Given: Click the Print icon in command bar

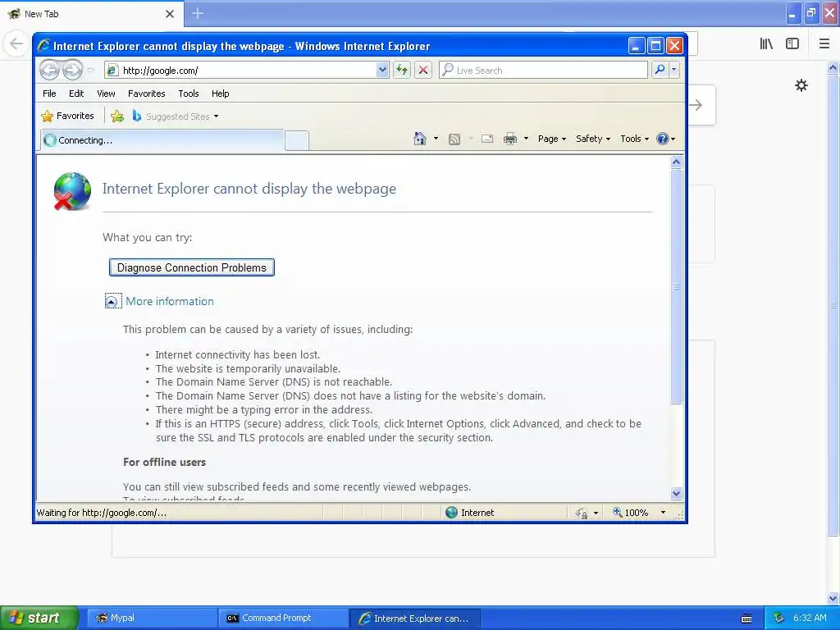Looking at the screenshot, I should pyautogui.click(x=510, y=139).
